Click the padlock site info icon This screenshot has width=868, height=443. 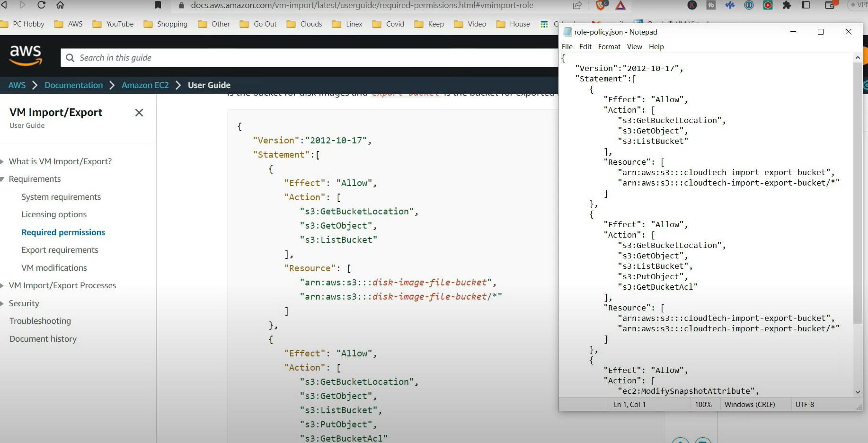click(181, 6)
